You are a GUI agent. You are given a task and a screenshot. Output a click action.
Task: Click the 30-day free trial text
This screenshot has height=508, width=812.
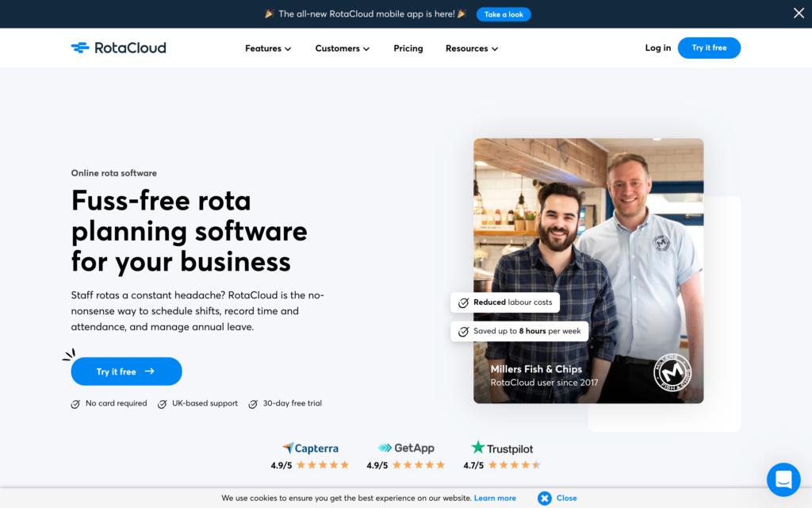pyautogui.click(x=292, y=403)
